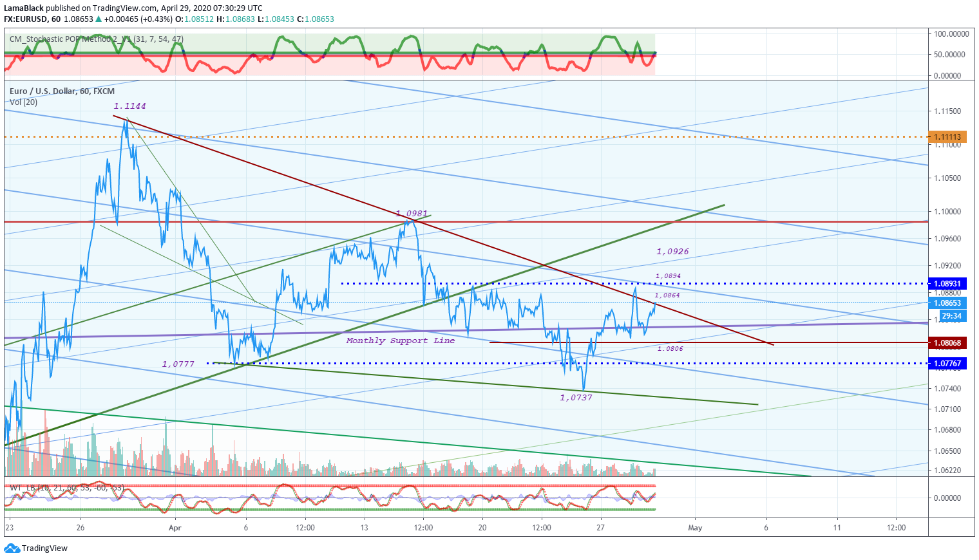979x560 pixels.
Task: Click the current price 1.08653 tag
Action: [947, 303]
